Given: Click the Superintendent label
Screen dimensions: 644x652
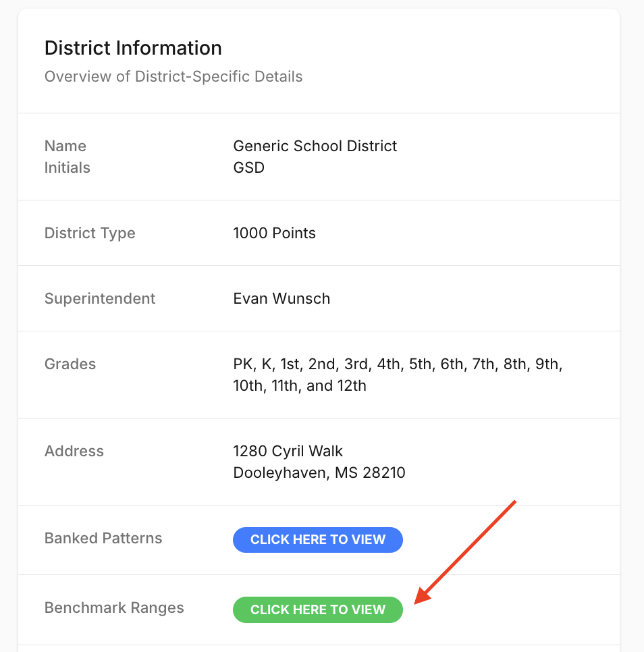Looking at the screenshot, I should [x=100, y=298].
